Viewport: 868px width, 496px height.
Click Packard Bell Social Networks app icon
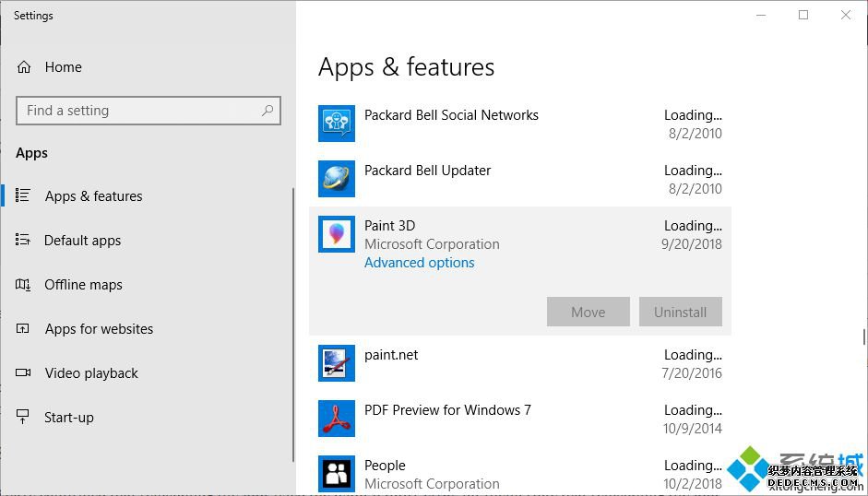click(337, 124)
